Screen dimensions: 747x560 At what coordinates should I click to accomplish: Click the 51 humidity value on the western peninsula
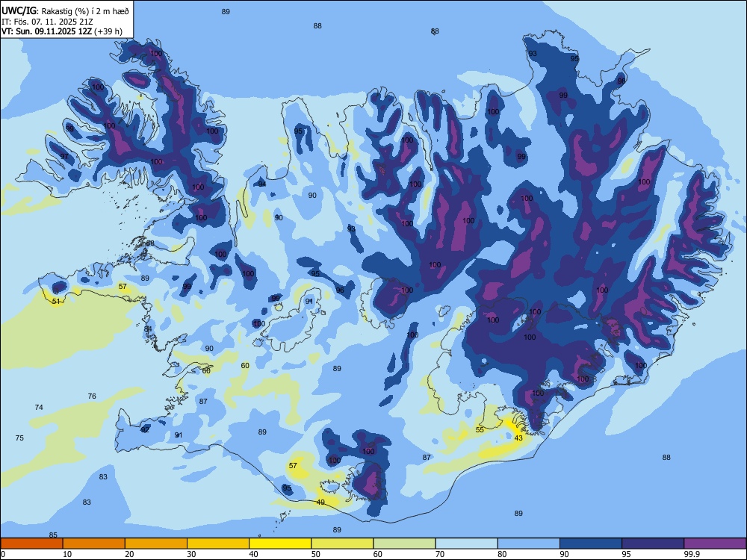pyautogui.click(x=56, y=302)
